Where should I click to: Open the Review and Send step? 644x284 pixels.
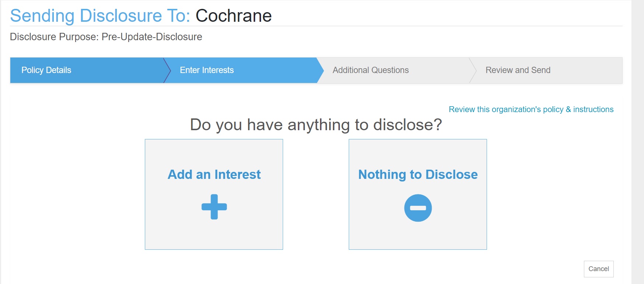coord(518,70)
